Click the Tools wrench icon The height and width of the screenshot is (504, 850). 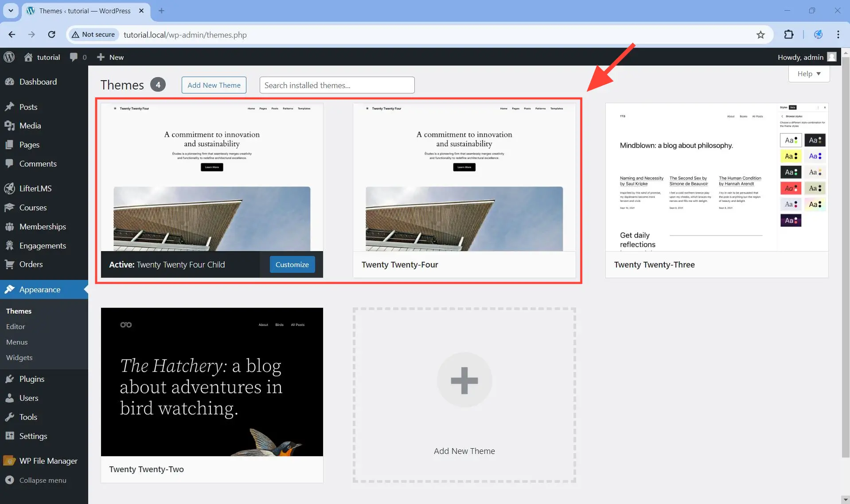point(9,417)
